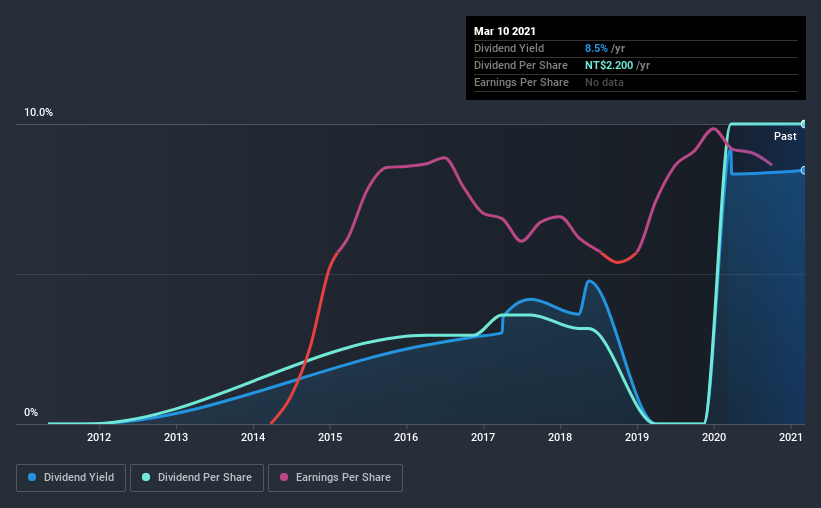Click the 2015 x-axis label
The width and height of the screenshot is (821, 508).
[330, 437]
